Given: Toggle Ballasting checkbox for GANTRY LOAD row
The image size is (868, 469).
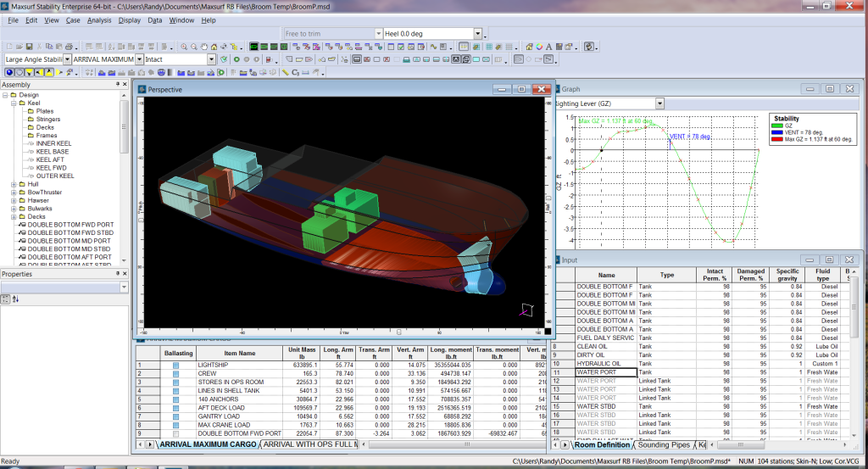Looking at the screenshot, I should point(175,417).
